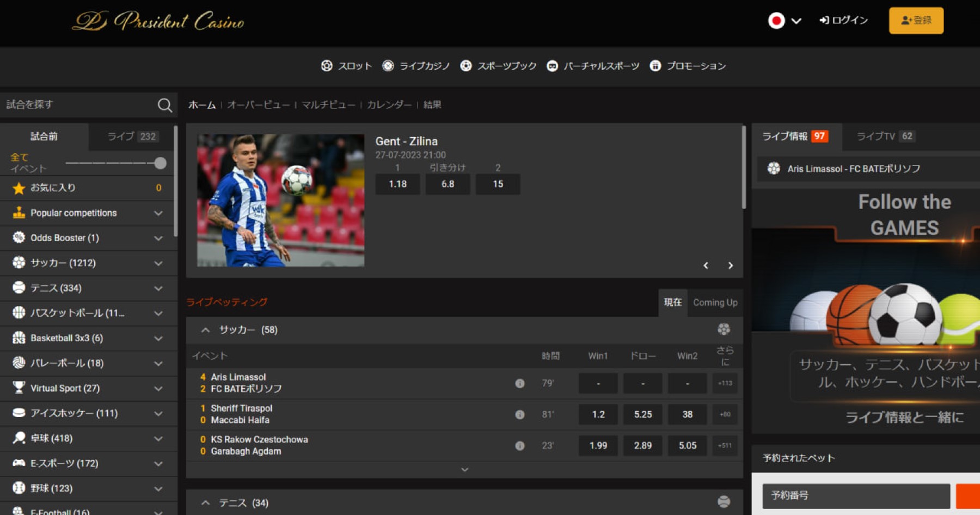
Task: Expand the Basketball 3x3 (6) chevron
Action: 158,339
